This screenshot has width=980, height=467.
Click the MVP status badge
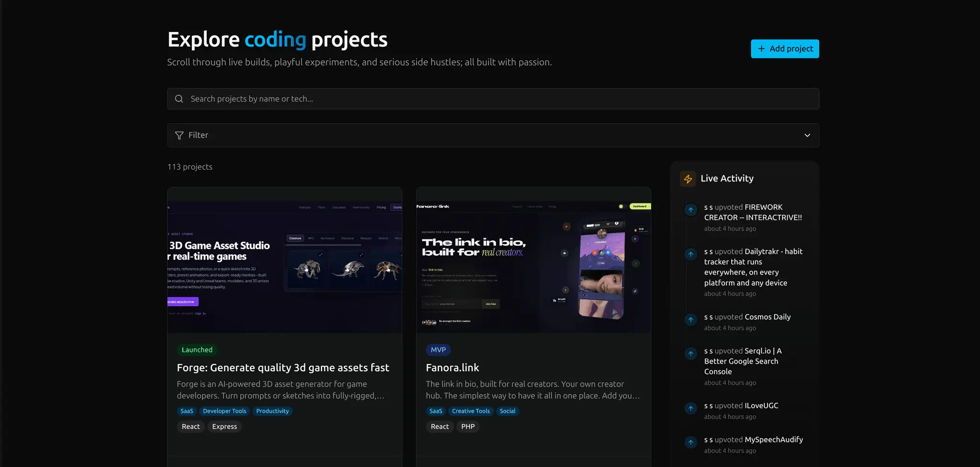[x=438, y=350]
